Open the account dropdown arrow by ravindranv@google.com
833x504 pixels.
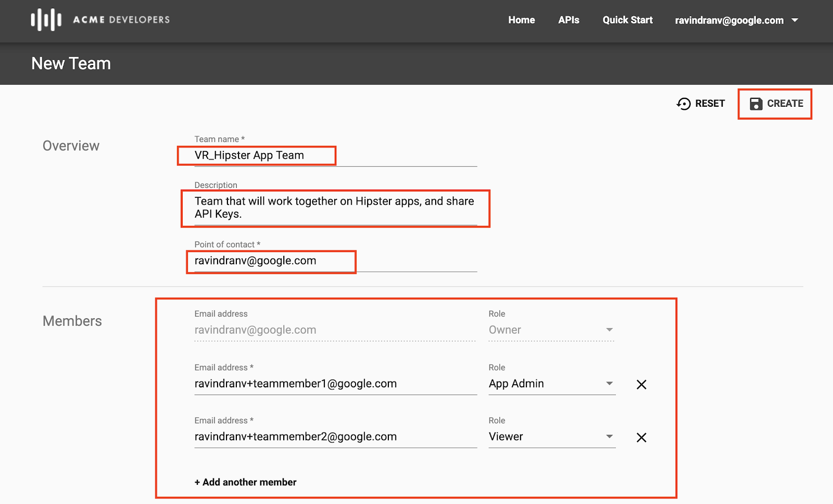coord(795,20)
